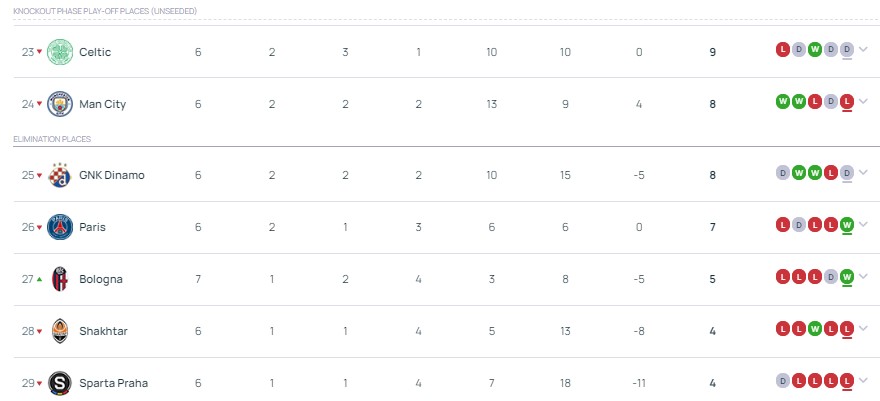Screen dimensions: 880x401
Task: Click the Bologna team name link
Action: [x=101, y=279]
